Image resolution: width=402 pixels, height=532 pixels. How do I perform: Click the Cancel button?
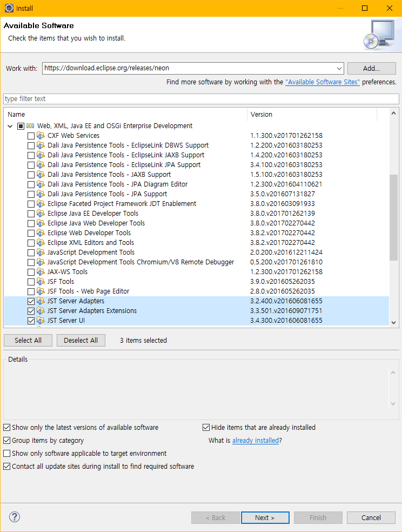[371, 517]
